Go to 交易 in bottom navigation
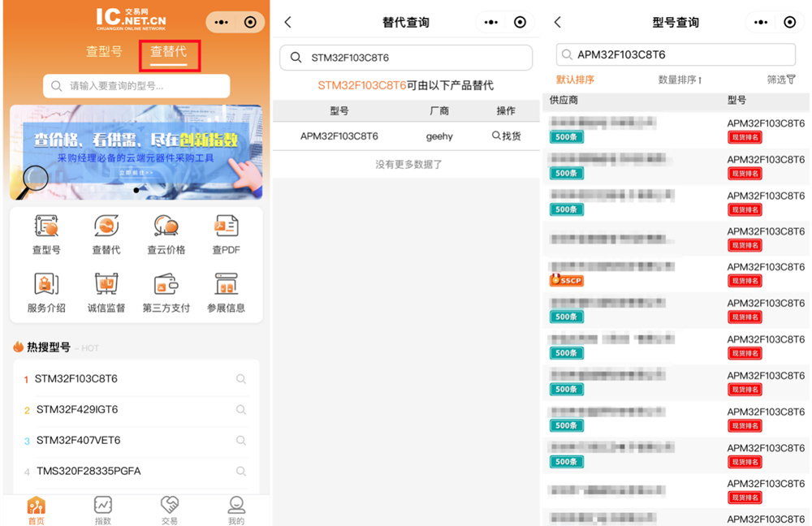This screenshot has width=812, height=526. pyautogui.click(x=170, y=511)
